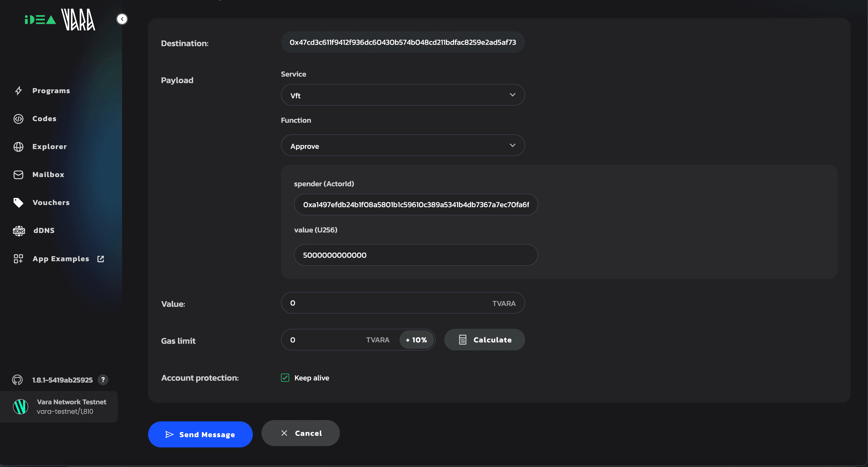
Task: Click the Programs lightning bolt icon
Action: [x=18, y=91]
